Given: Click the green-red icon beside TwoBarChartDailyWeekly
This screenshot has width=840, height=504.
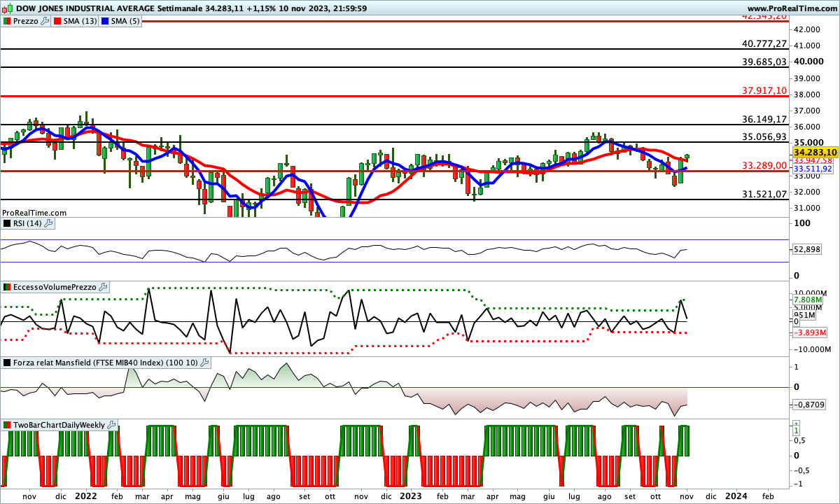Looking at the screenshot, I should 6,424.
